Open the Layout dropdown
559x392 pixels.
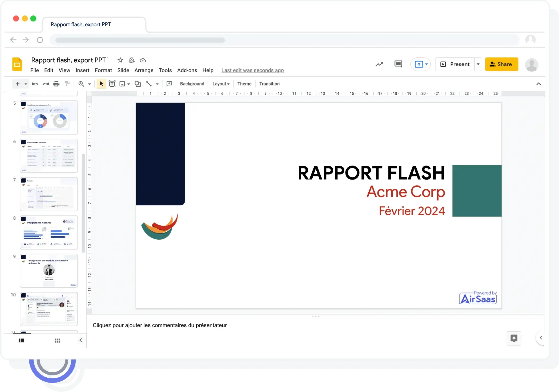click(x=221, y=84)
